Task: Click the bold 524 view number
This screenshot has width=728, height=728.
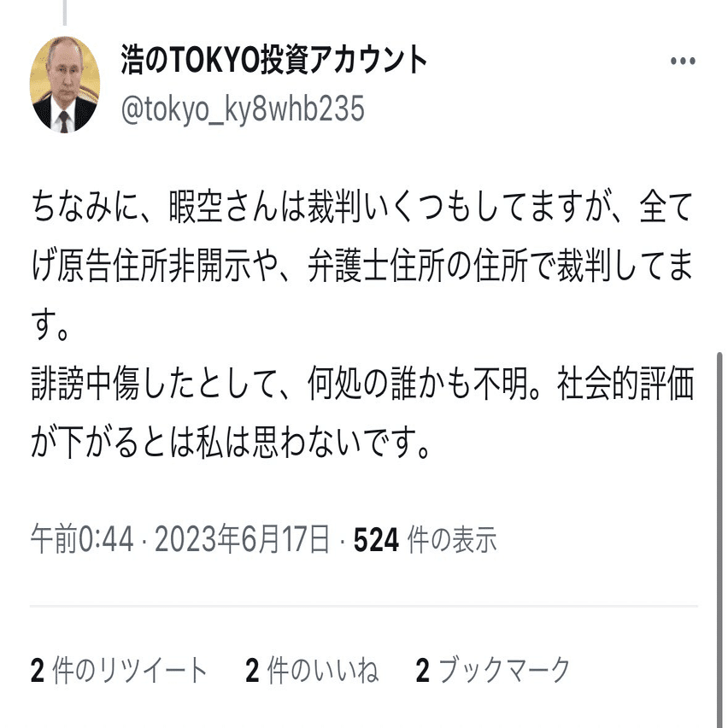Action: pyautogui.click(x=376, y=539)
